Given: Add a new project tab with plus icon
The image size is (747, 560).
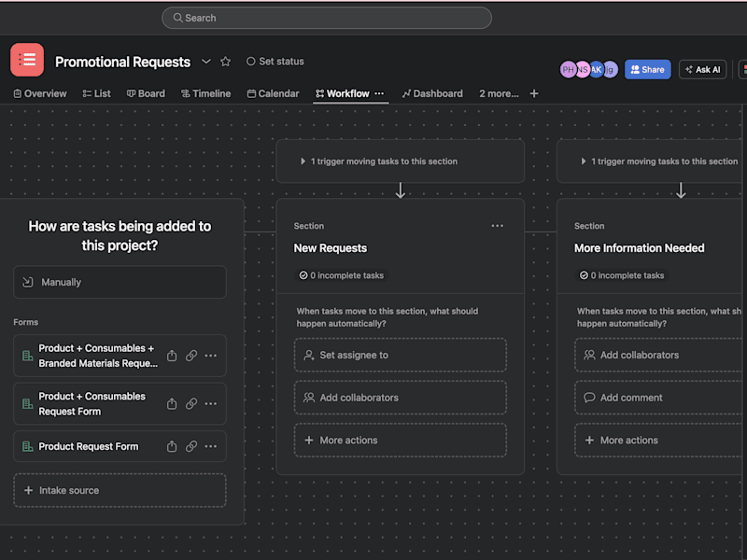Looking at the screenshot, I should 534,93.
